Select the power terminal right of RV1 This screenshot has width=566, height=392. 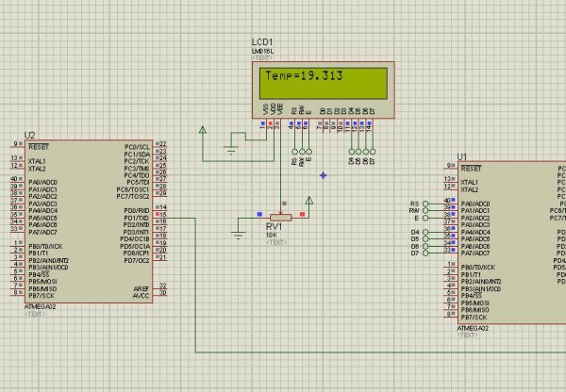309,201
